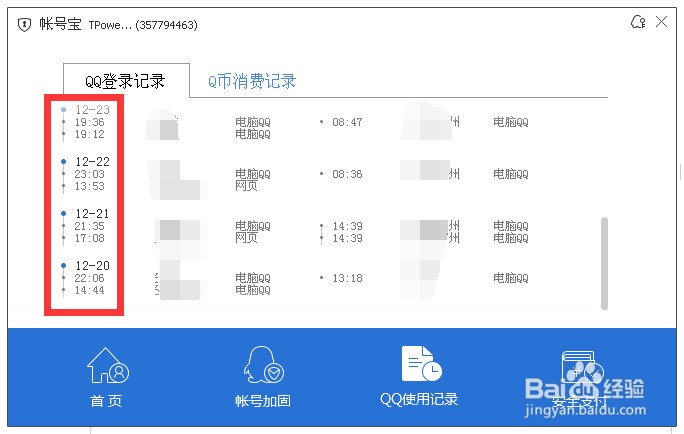Open QQ使用记录 document clock icon

421,364
